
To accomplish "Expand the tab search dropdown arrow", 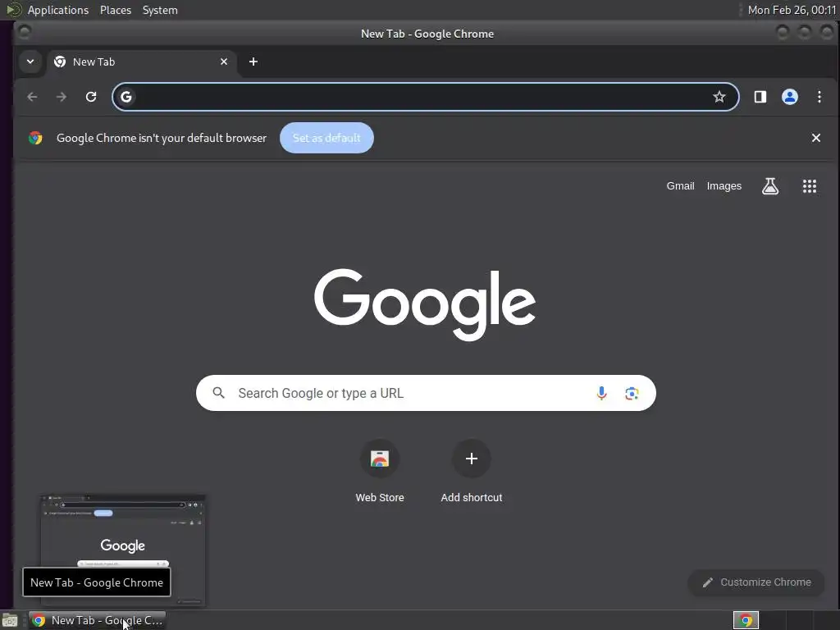I will tap(30, 62).
